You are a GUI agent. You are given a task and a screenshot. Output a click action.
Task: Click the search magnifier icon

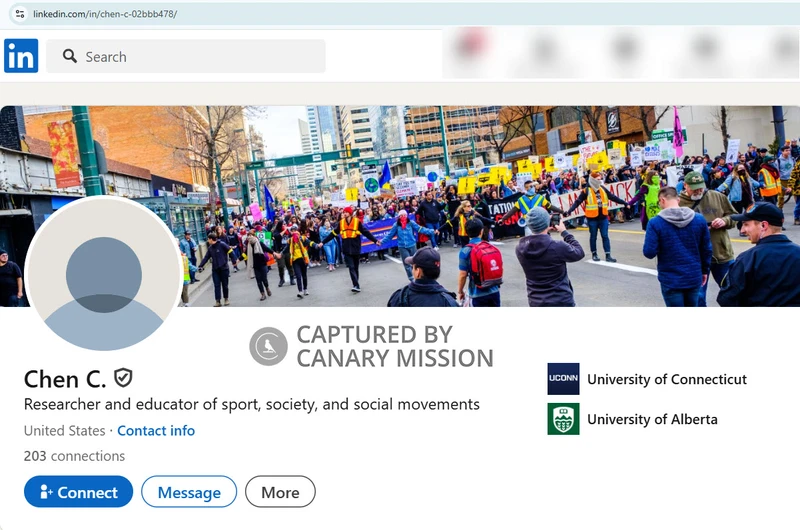[70, 57]
